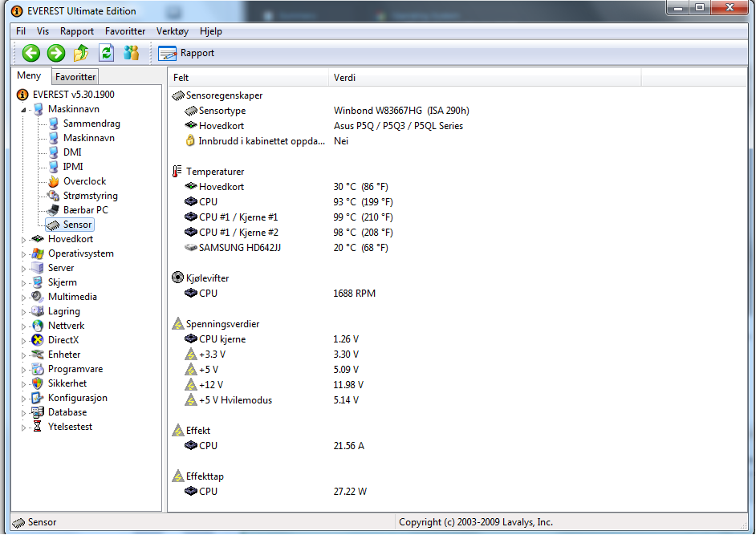
Task: Click the Skjerm monitor icon
Action: tap(37, 282)
